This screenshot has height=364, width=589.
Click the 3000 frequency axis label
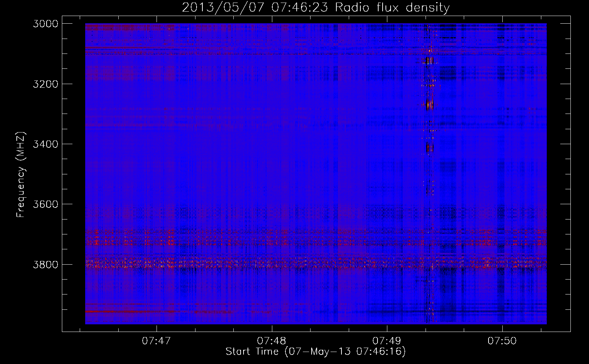point(46,24)
